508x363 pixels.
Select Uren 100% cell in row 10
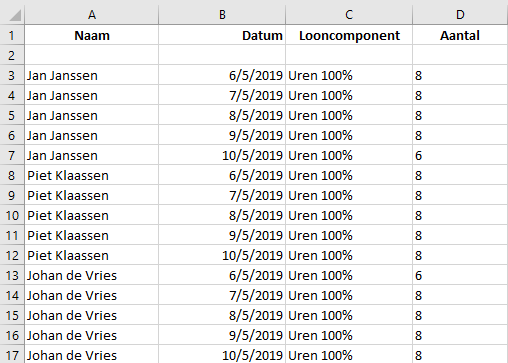pyautogui.click(x=349, y=215)
